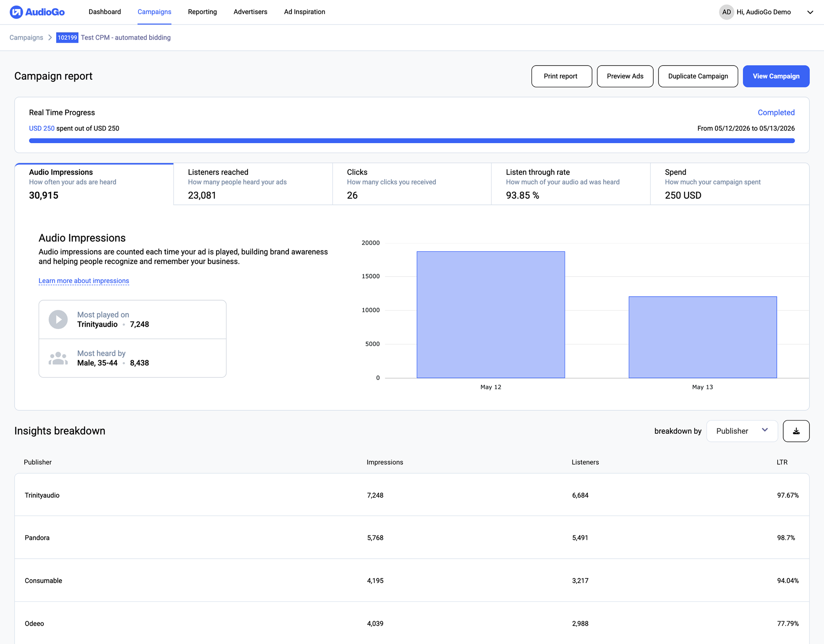Viewport: 824px width, 644px height.
Task: Click the breadcrumb chevron separator
Action: [x=50, y=38]
